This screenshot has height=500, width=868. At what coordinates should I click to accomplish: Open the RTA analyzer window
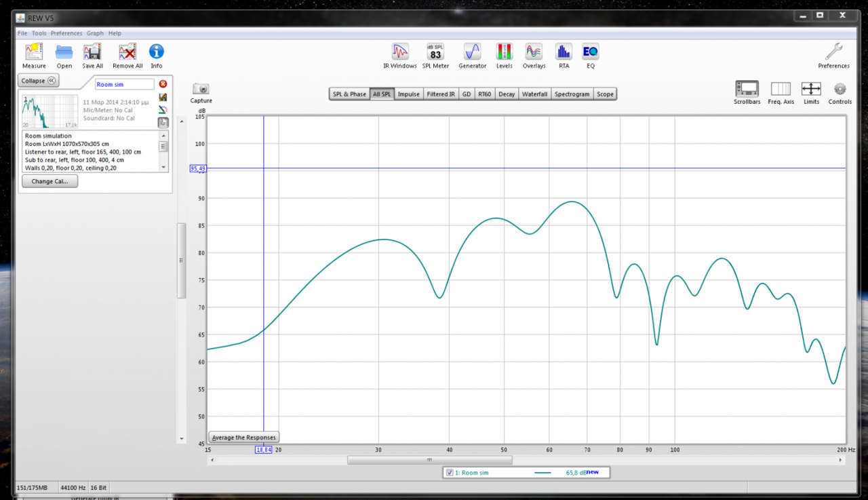(x=564, y=52)
